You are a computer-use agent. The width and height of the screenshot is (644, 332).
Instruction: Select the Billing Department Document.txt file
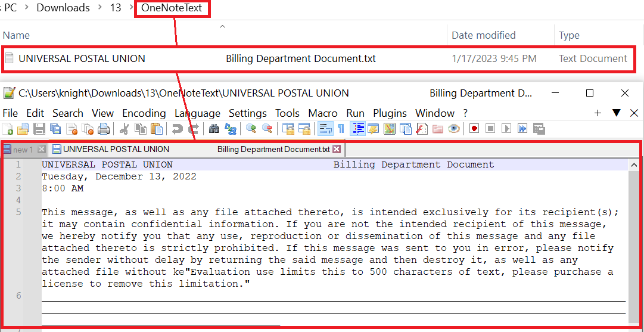300,58
